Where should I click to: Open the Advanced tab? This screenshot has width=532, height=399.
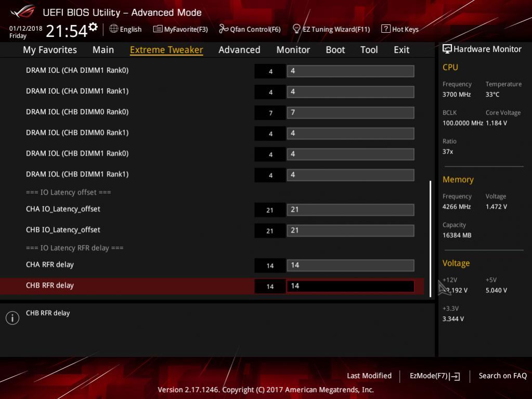239,50
